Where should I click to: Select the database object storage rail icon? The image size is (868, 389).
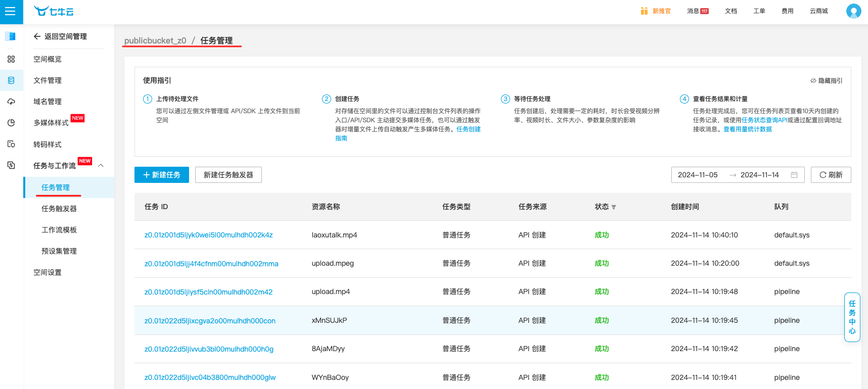[11, 80]
